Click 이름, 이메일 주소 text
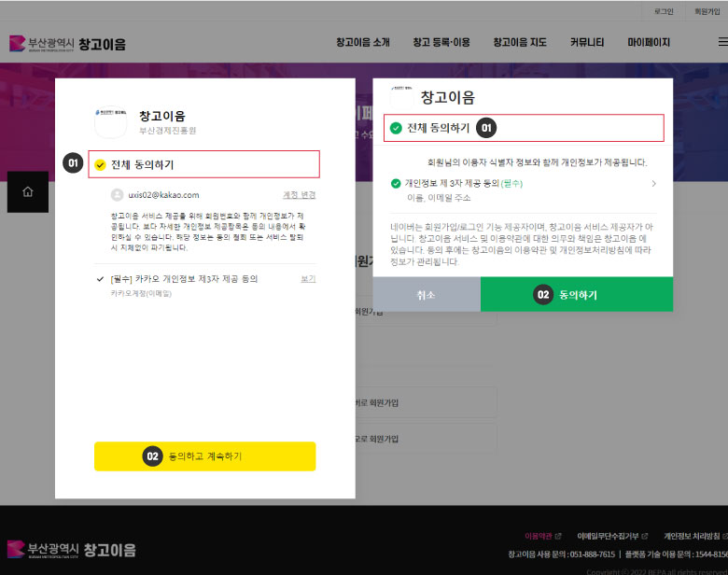Screen dimensions: 728x575 [439, 198]
